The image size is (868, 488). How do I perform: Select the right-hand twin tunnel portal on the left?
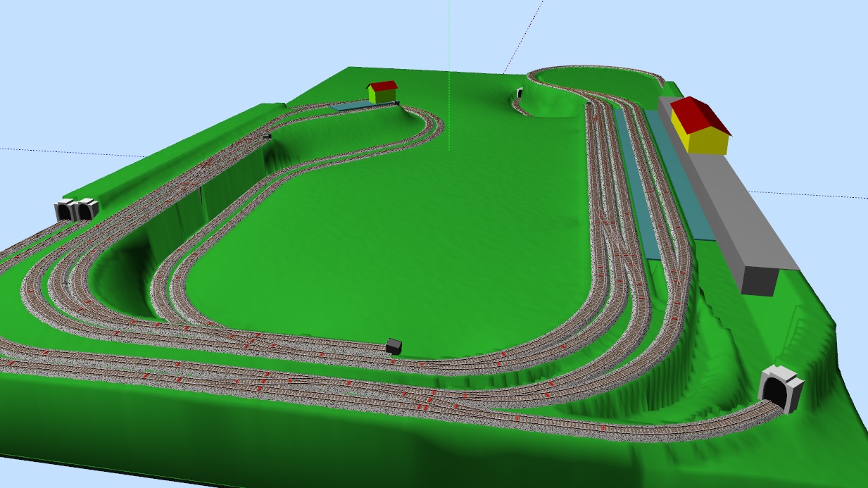(x=87, y=209)
